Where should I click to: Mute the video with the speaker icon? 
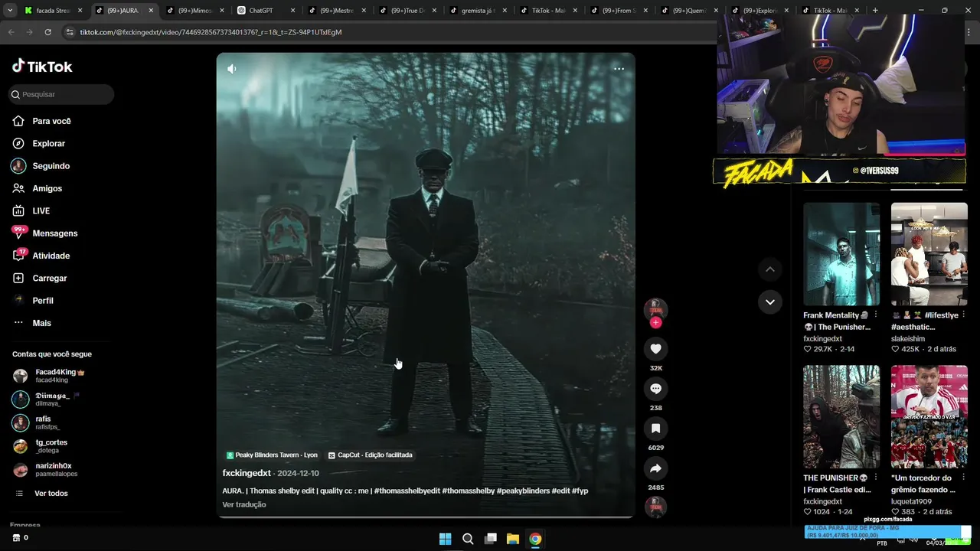pos(232,69)
